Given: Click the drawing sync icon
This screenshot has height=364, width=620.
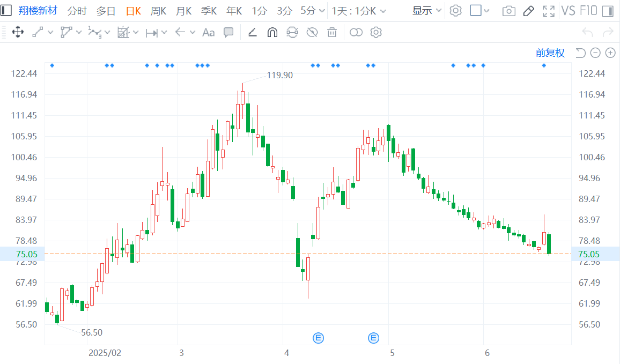Looking at the screenshot, I should (x=292, y=32).
